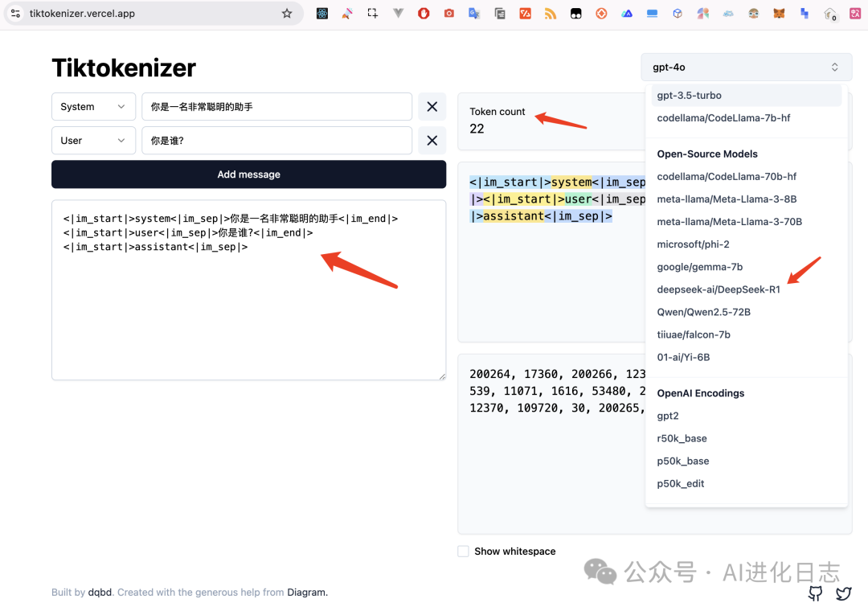Open the Twitter bird icon in footer
Viewport: 868px width, 607px height.
(844, 593)
